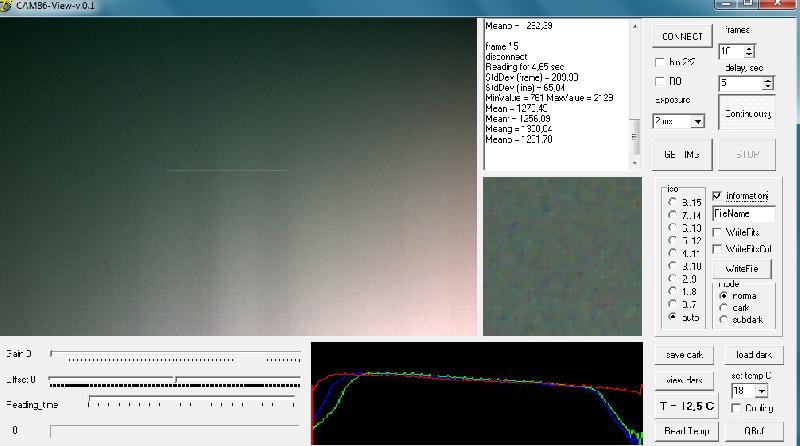
Task: Click the 'disconnect' line in the log
Action: (x=507, y=57)
